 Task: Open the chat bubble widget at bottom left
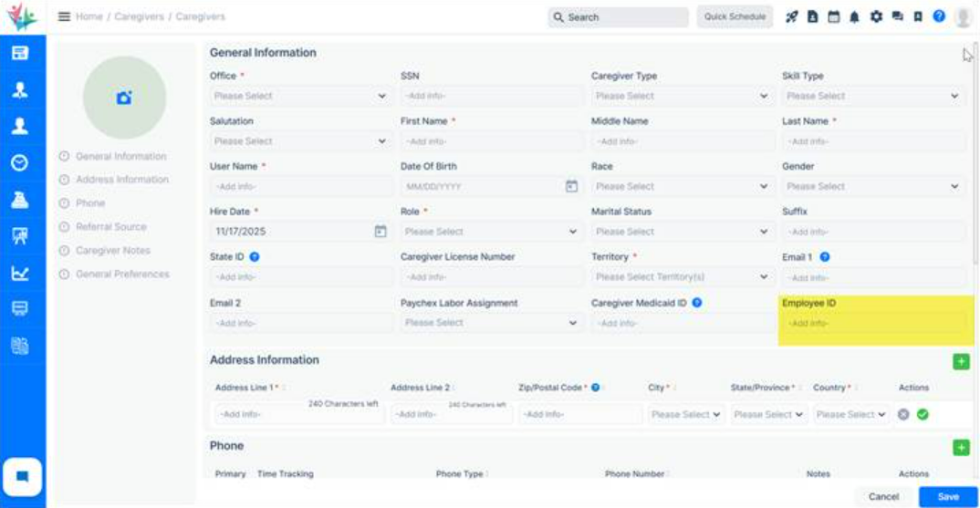click(x=23, y=477)
